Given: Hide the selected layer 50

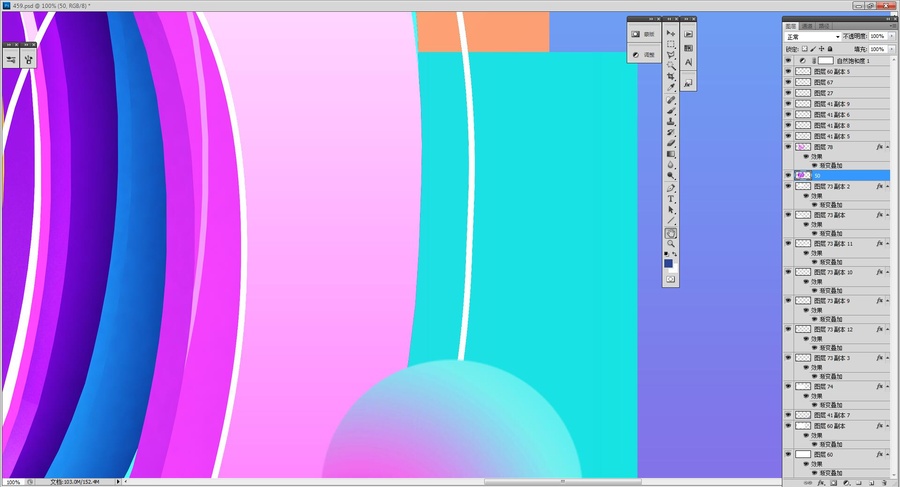Looking at the screenshot, I should click(x=788, y=175).
